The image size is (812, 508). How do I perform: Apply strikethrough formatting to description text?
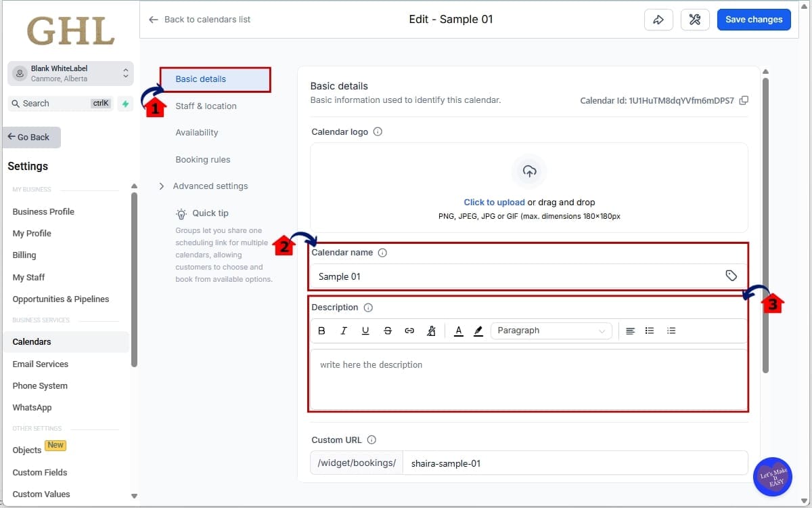pos(388,331)
